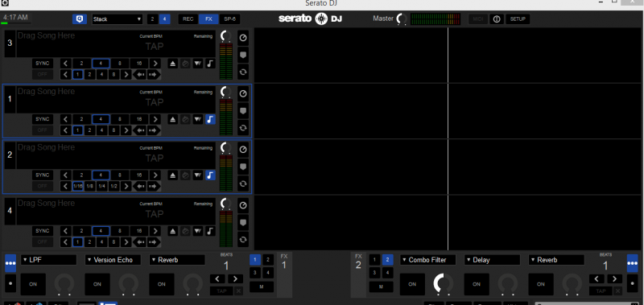Image resolution: width=644 pixels, height=305 pixels.
Task: Open FX 2 Reverb effect dropdown
Action: point(556,260)
